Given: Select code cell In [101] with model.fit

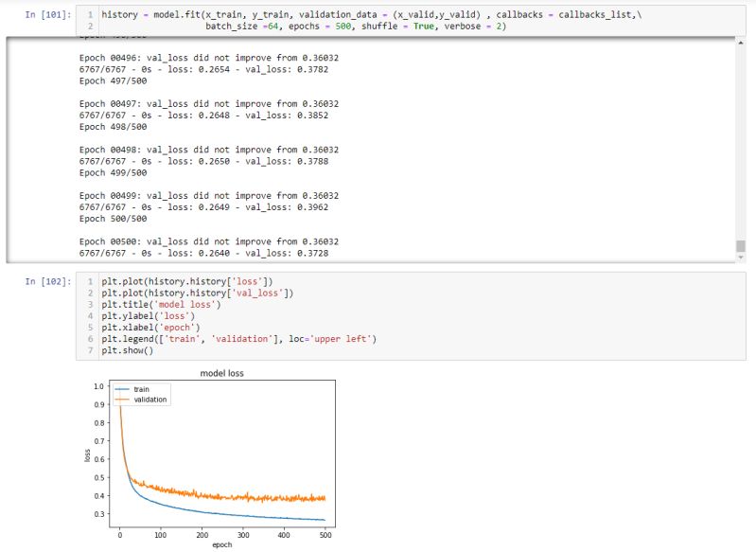Looking at the screenshot, I should (411, 20).
